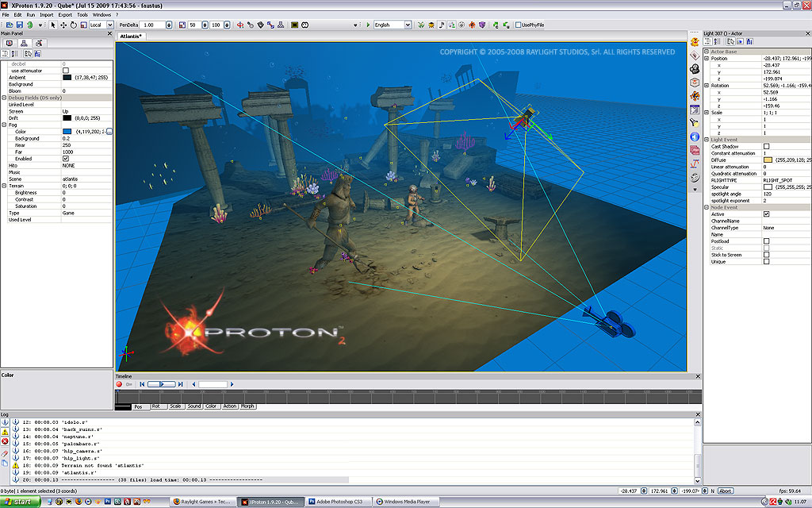
Task: Toggle the Unique checkbox
Action: (767, 261)
